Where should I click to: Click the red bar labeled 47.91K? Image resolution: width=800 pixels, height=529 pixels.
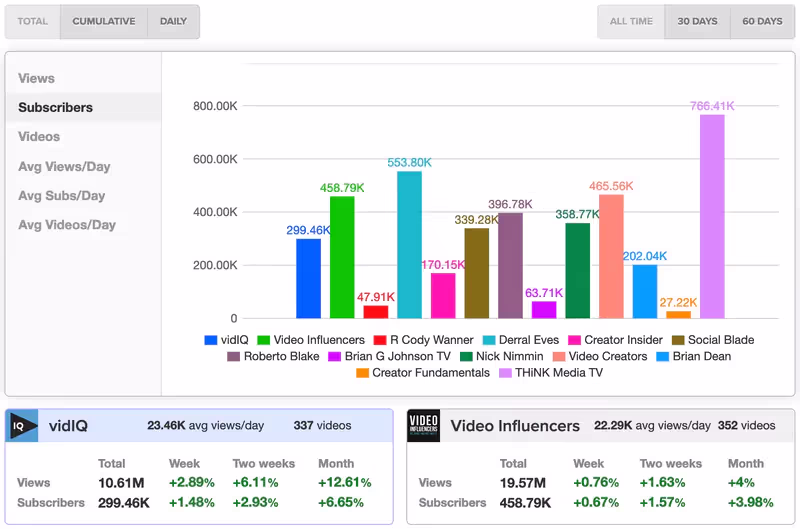376,312
